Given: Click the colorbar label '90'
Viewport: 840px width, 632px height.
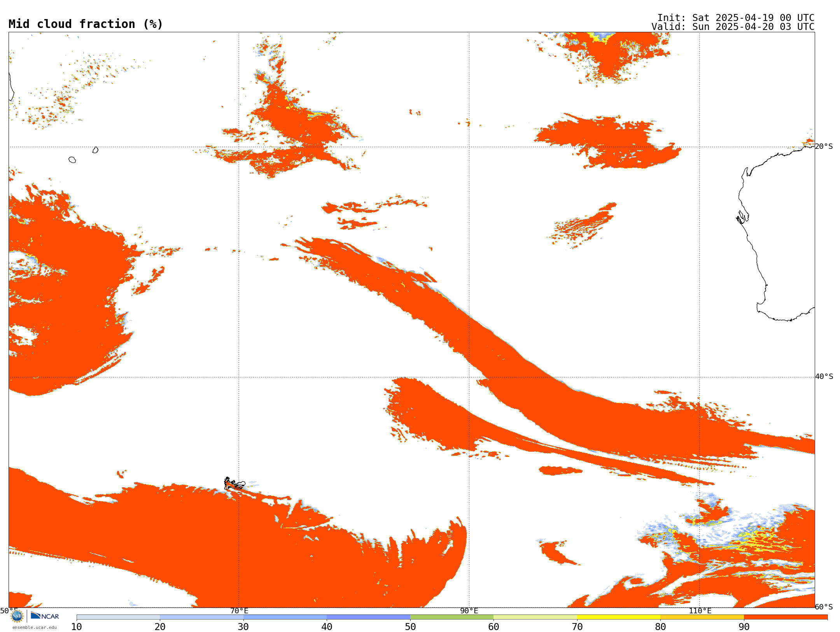Looking at the screenshot, I should 744,627.
